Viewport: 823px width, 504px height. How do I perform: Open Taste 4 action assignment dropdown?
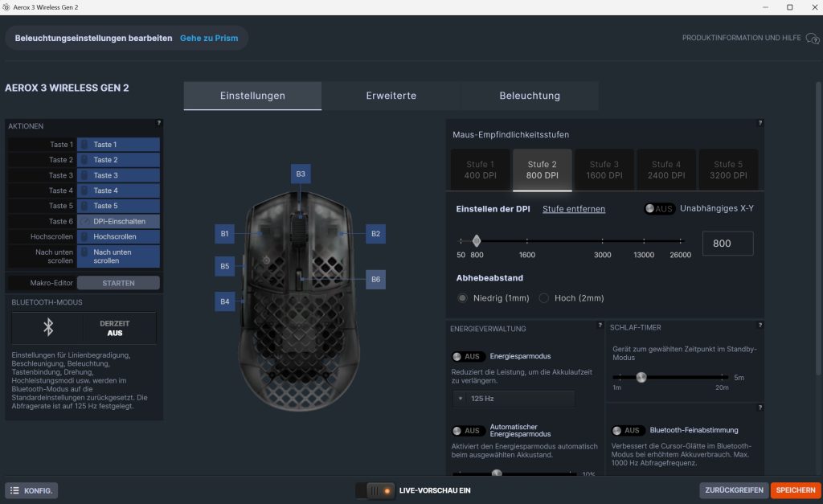(x=119, y=191)
